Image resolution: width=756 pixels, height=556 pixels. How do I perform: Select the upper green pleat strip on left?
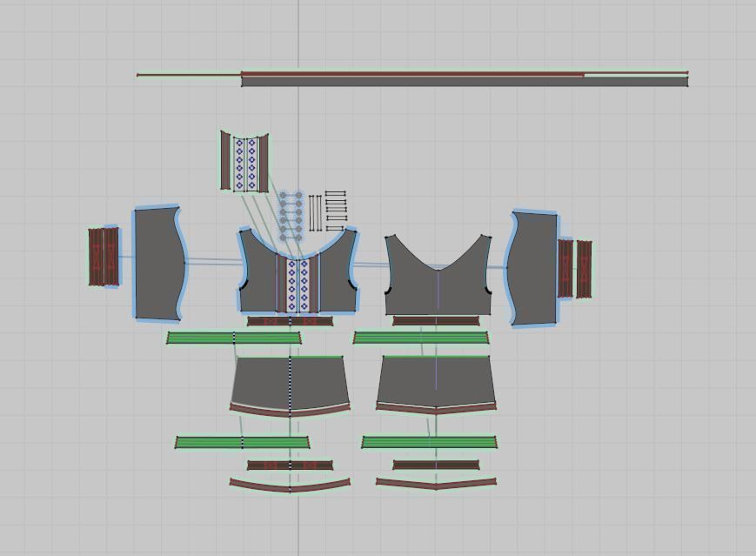234,338
